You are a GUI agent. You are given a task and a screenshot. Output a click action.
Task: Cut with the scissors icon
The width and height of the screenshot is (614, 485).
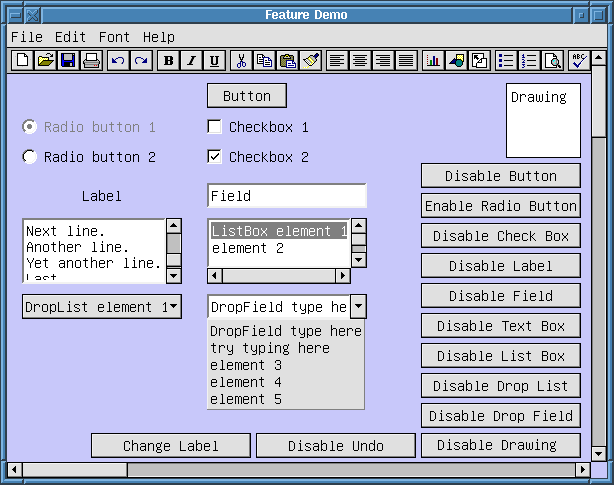(x=241, y=61)
